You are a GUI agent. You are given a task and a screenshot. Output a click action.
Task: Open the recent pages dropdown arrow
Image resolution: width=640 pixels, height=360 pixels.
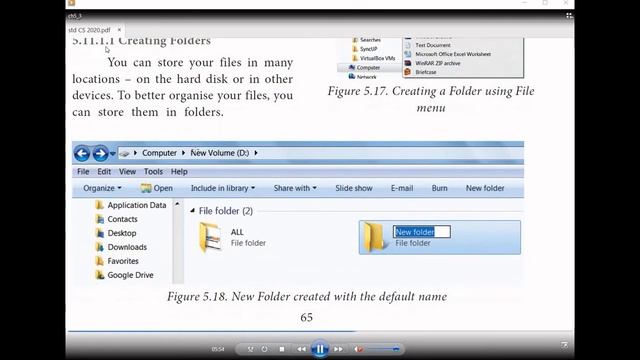[113, 154]
